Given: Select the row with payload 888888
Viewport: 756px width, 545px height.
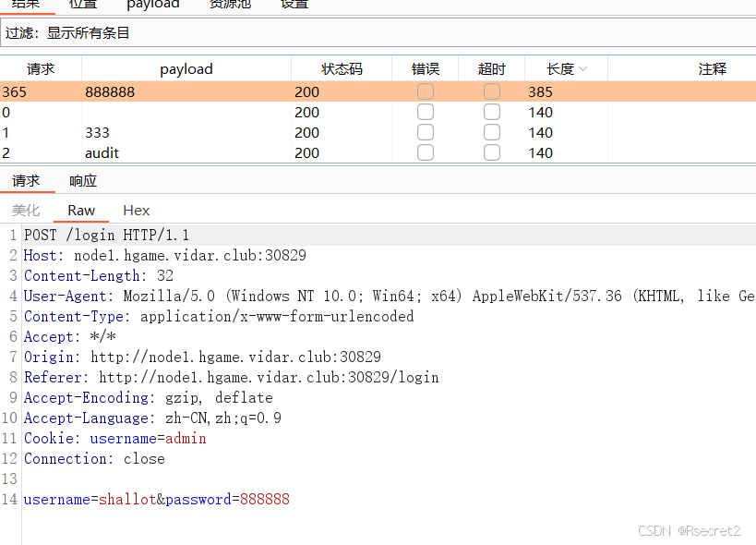Looking at the screenshot, I should coord(186,91).
